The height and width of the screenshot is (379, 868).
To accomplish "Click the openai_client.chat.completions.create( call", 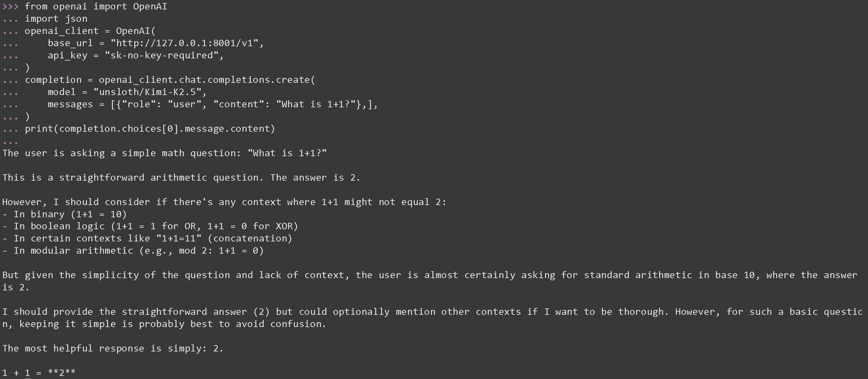I will pos(206,80).
